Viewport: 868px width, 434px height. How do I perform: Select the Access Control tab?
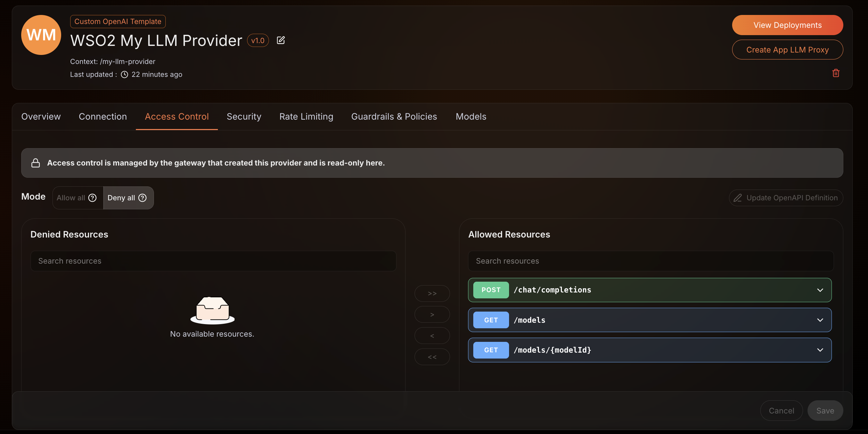tap(177, 116)
